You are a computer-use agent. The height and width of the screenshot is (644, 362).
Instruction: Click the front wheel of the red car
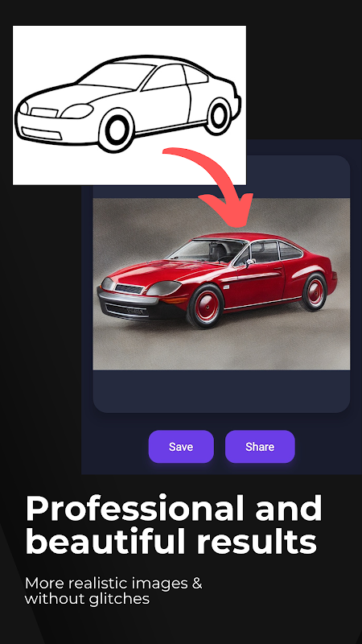click(205, 307)
